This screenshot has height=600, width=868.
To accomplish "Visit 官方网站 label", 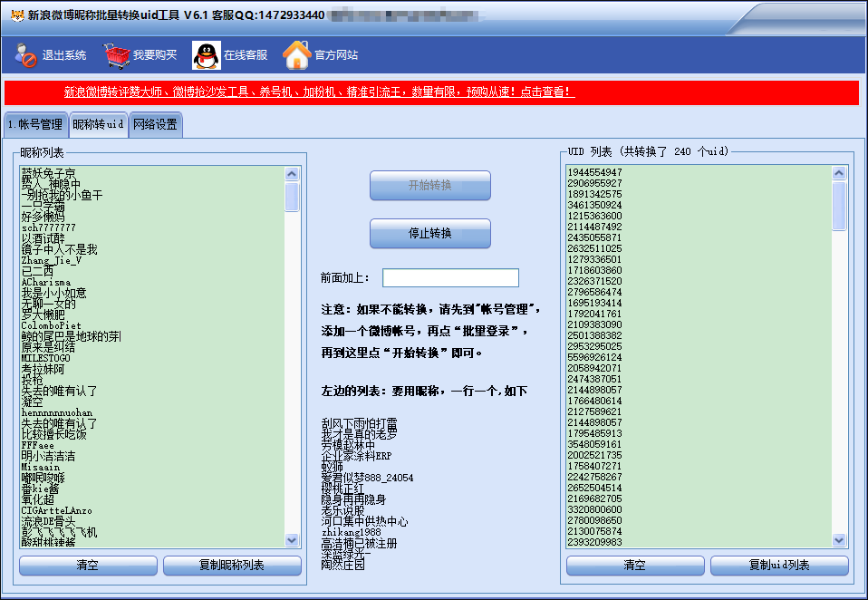I will pyautogui.click(x=336, y=55).
